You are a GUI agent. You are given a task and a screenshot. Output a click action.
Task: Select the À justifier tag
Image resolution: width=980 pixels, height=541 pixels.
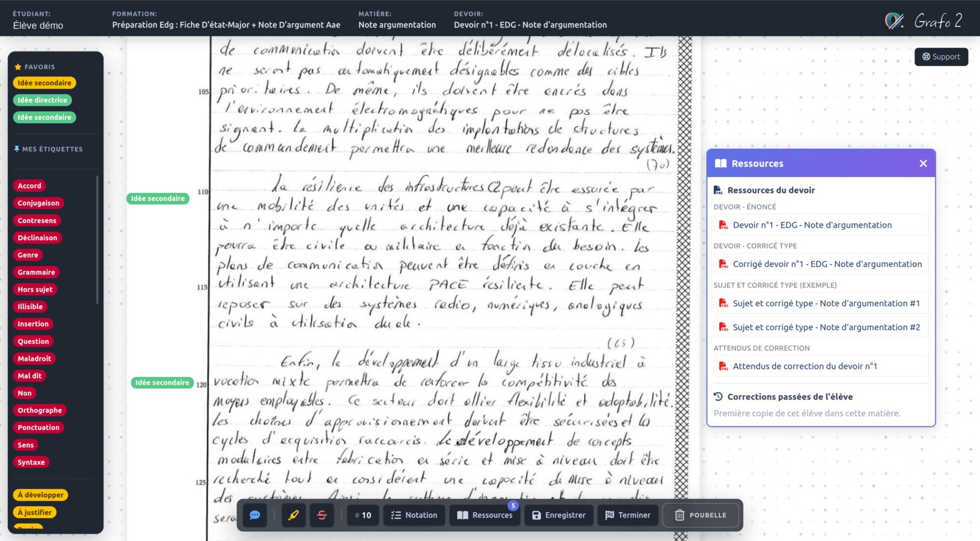click(34, 512)
